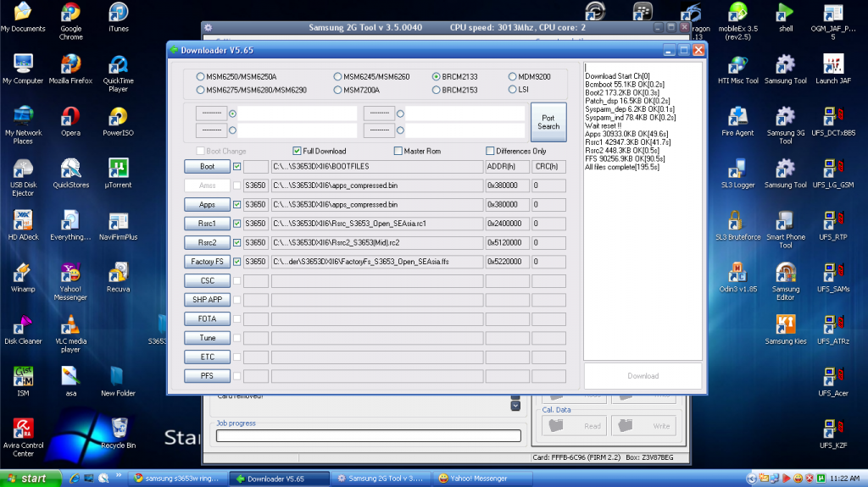The image size is (868, 487).
Task: Open the Recycle Bin icon
Action: pyautogui.click(x=118, y=434)
